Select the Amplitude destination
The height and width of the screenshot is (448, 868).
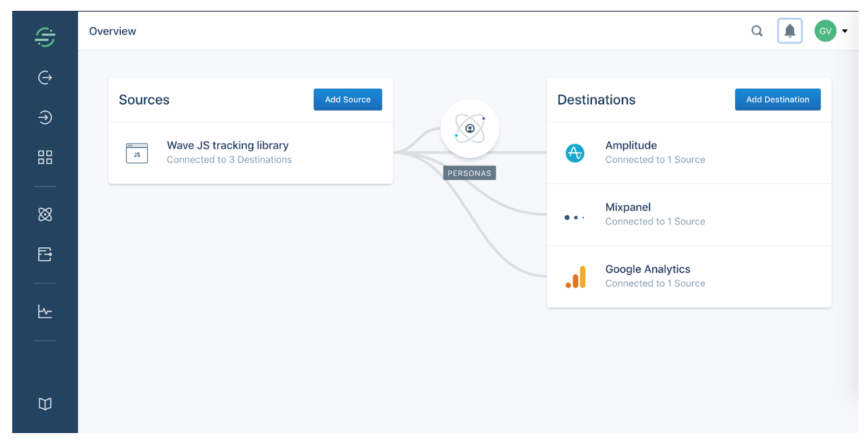point(631,145)
